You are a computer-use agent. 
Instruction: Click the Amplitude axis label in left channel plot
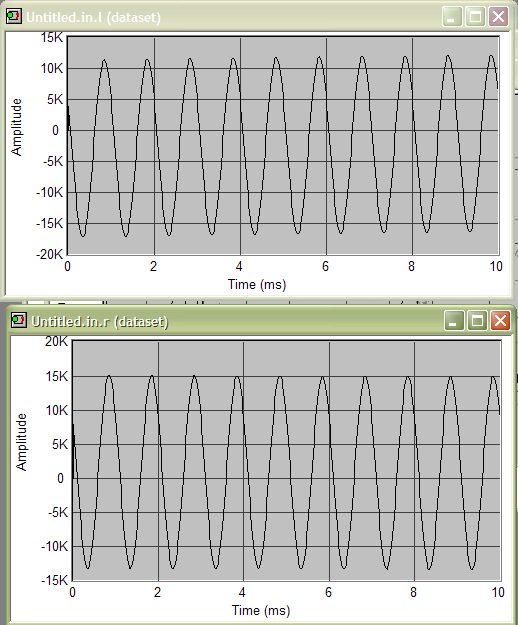(16, 127)
